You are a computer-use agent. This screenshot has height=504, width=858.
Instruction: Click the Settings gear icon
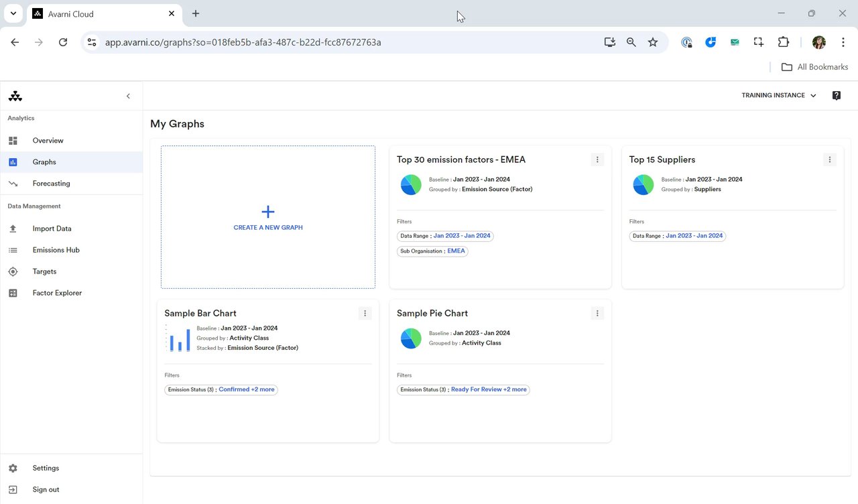coord(13,468)
